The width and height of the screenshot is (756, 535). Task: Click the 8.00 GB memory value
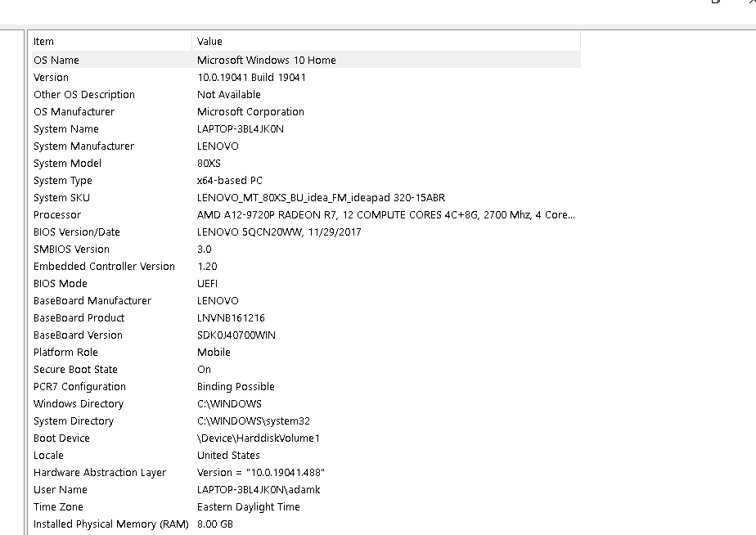click(x=215, y=524)
